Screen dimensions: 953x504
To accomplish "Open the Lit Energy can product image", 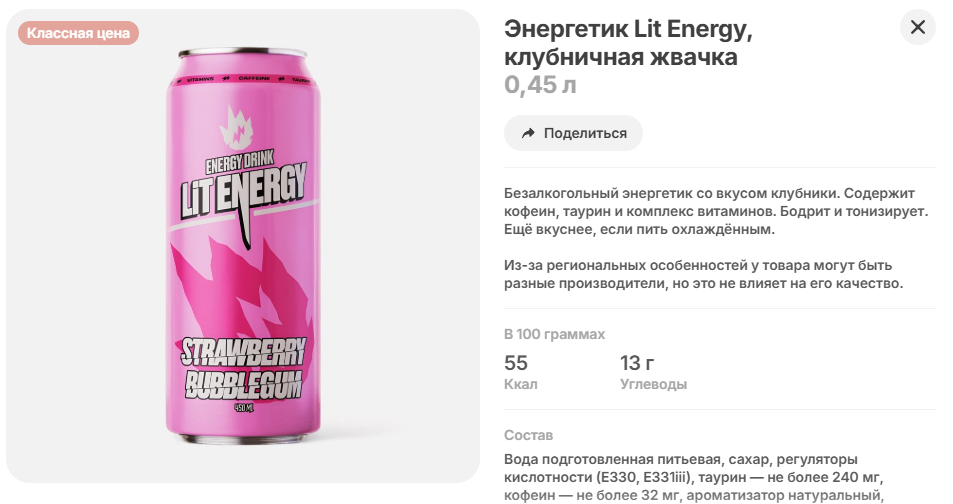I will [243, 246].
